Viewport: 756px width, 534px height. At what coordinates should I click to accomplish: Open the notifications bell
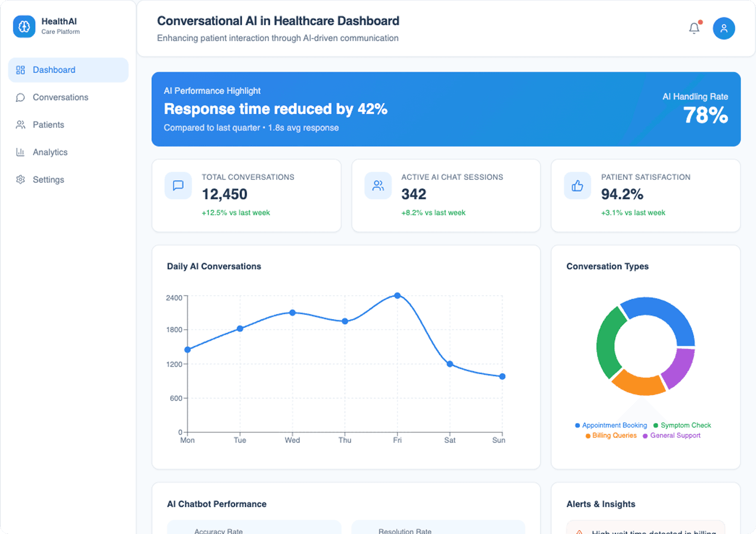tap(694, 28)
